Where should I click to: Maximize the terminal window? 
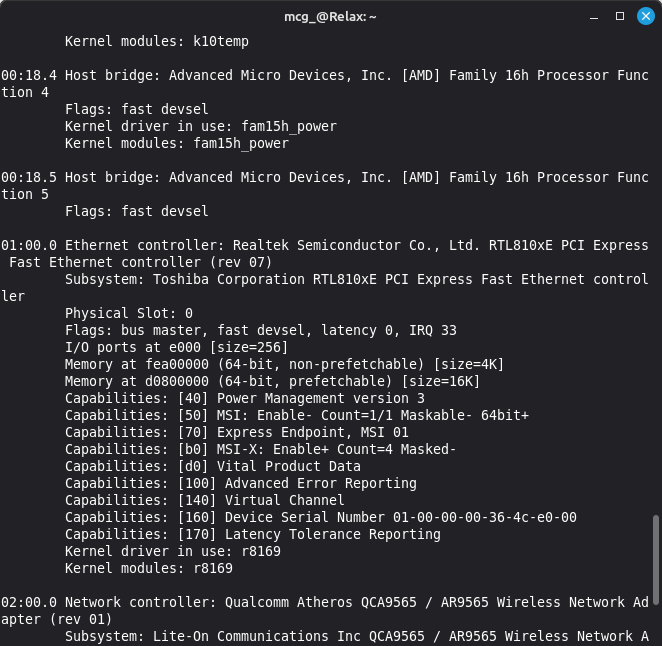620,16
